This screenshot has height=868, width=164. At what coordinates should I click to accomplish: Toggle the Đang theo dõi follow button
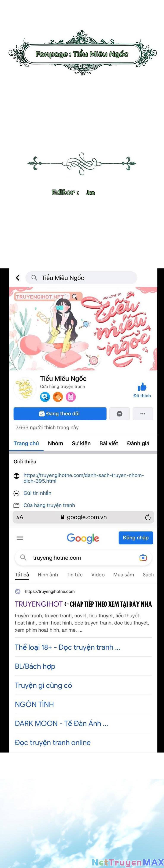pos(60,414)
